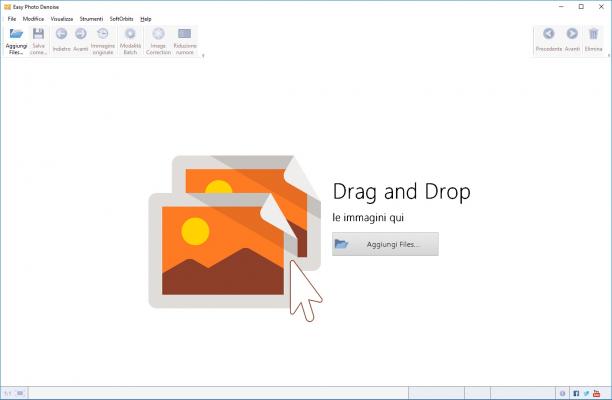Select the Riduzione rumore tool
This screenshot has height=400, width=612.
click(x=185, y=41)
